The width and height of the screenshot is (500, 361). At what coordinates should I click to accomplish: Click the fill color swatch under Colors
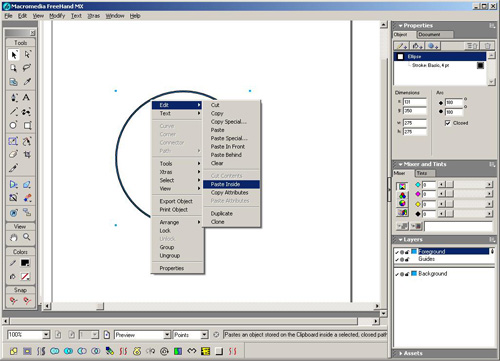[25, 276]
